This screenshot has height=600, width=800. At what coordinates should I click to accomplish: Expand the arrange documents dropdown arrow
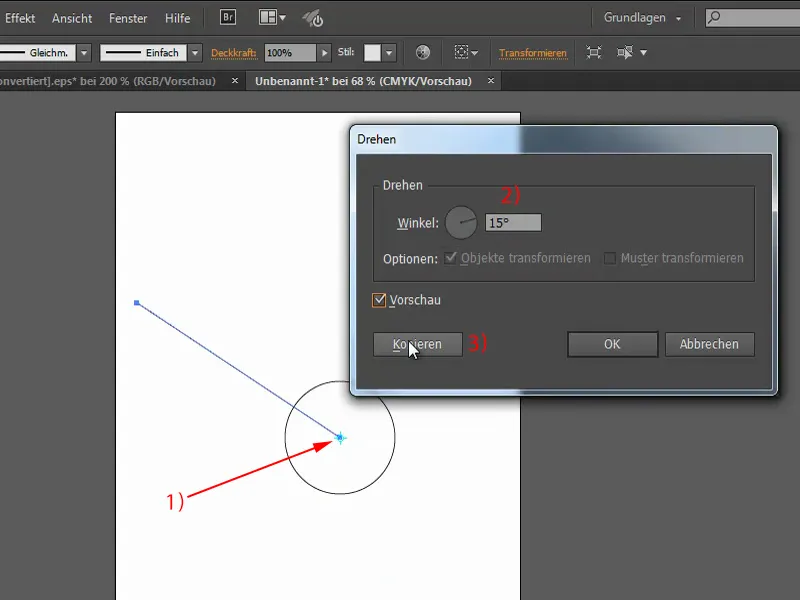pos(283,18)
